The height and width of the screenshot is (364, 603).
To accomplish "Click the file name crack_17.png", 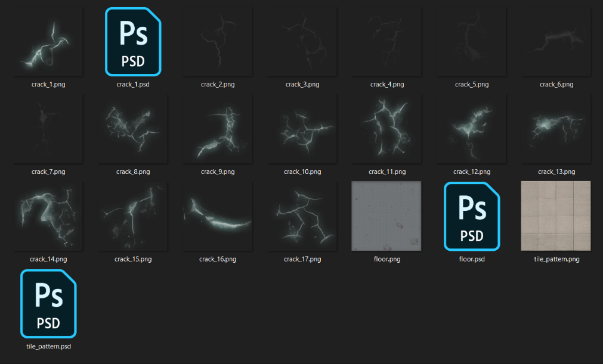I will coord(302,259).
